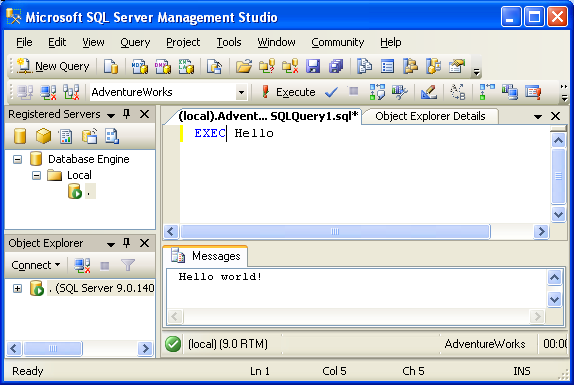Open the Community menu
Screen dimensions: 574x385
[338, 42]
